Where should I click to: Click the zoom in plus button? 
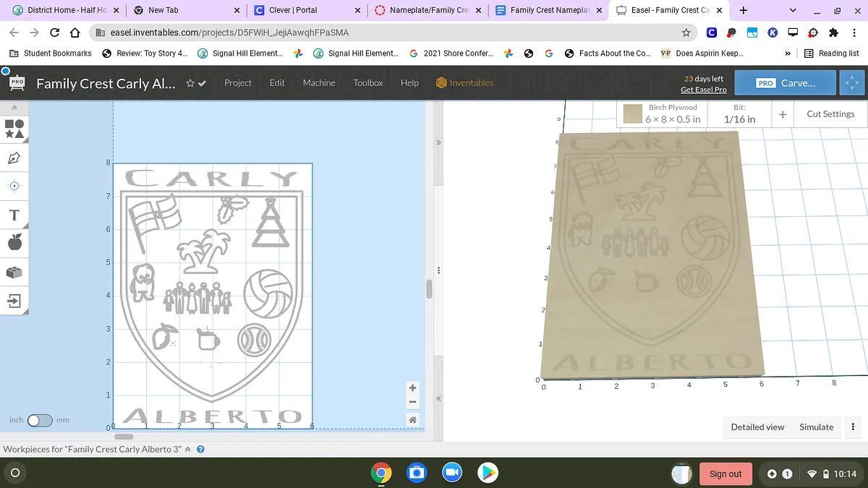(412, 388)
